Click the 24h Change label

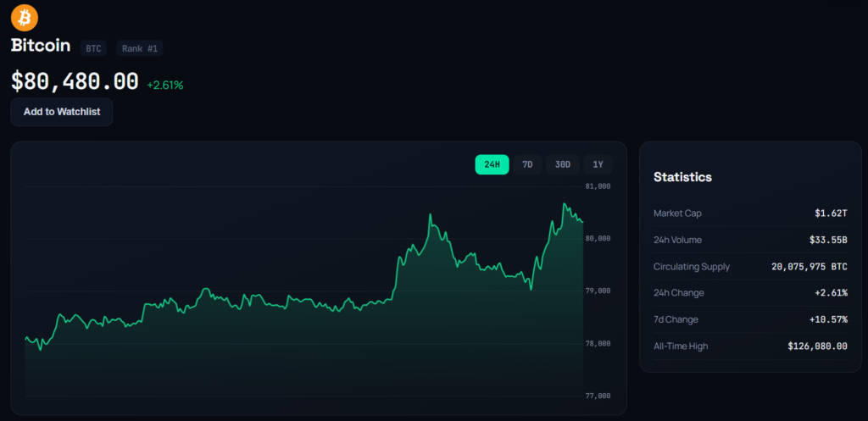(679, 292)
